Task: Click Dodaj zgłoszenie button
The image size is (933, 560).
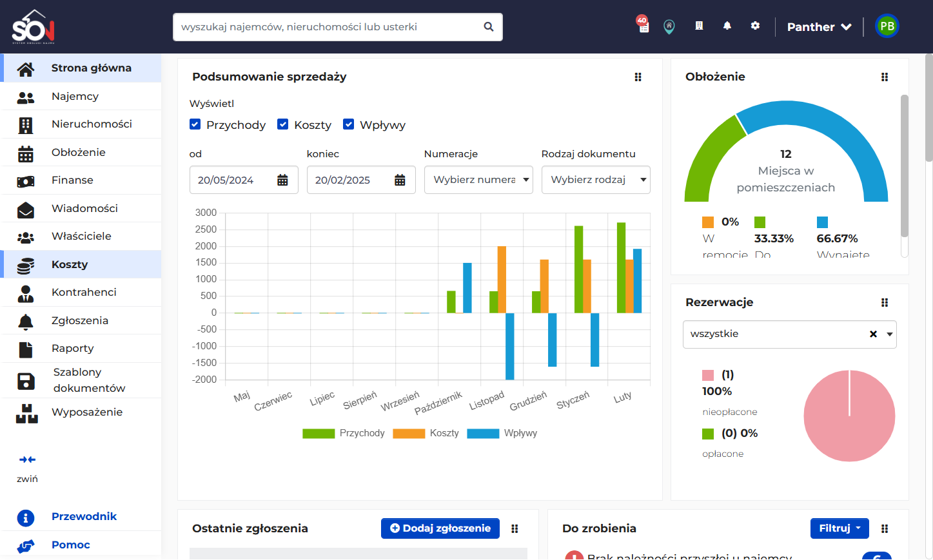Action: point(440,528)
